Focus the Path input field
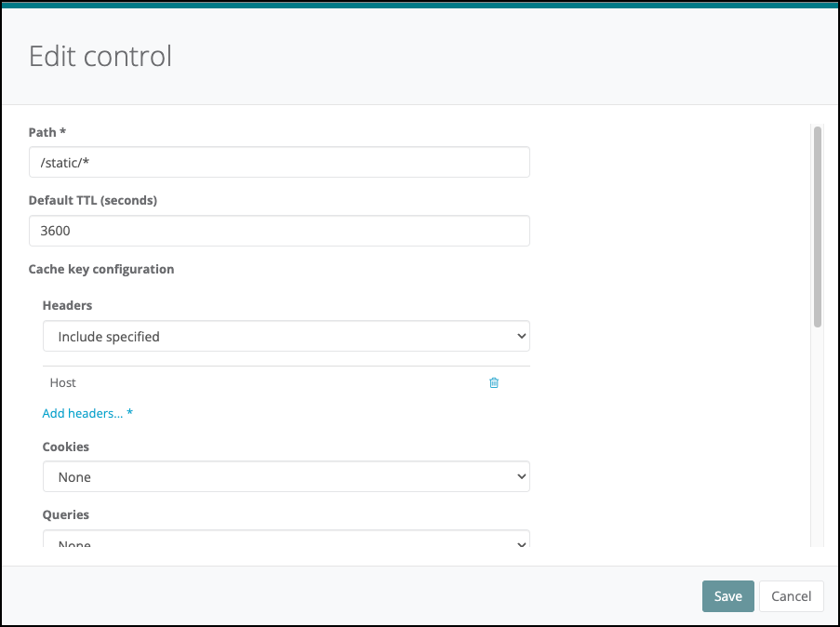 pyautogui.click(x=279, y=162)
